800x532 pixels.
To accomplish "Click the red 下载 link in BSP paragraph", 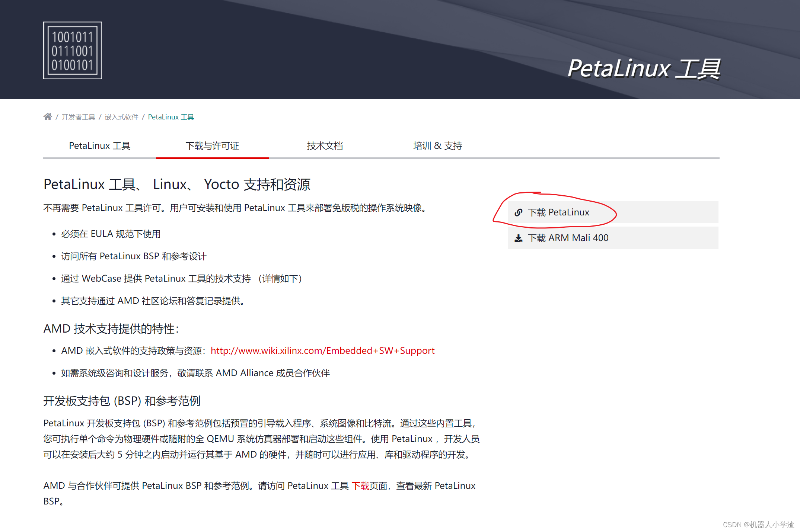I will (x=360, y=486).
